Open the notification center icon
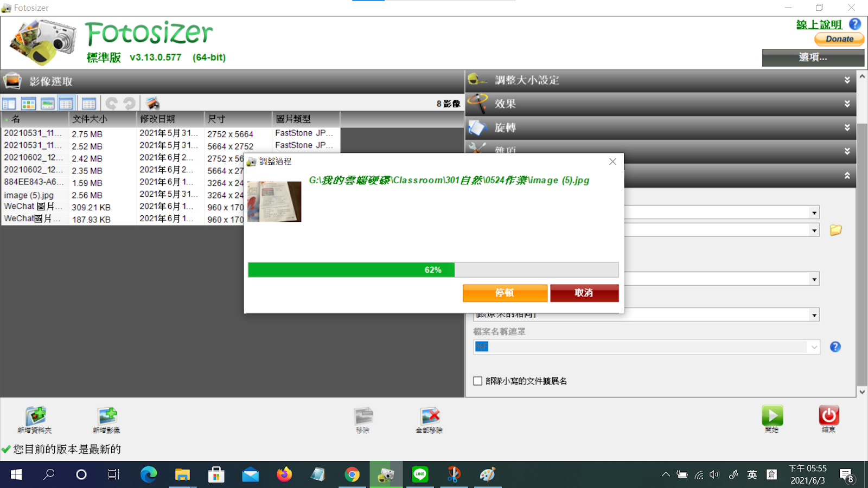Image resolution: width=868 pixels, height=488 pixels. tap(847, 476)
